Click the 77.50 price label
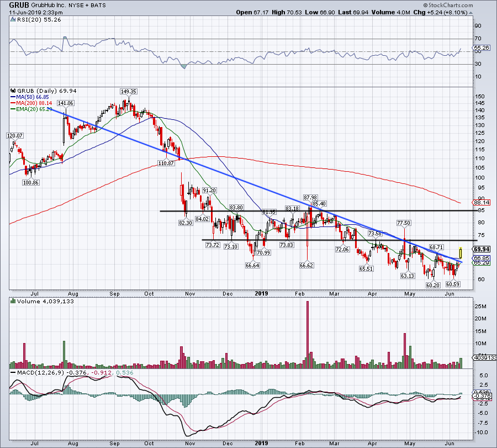The image size is (497, 448). [404, 223]
